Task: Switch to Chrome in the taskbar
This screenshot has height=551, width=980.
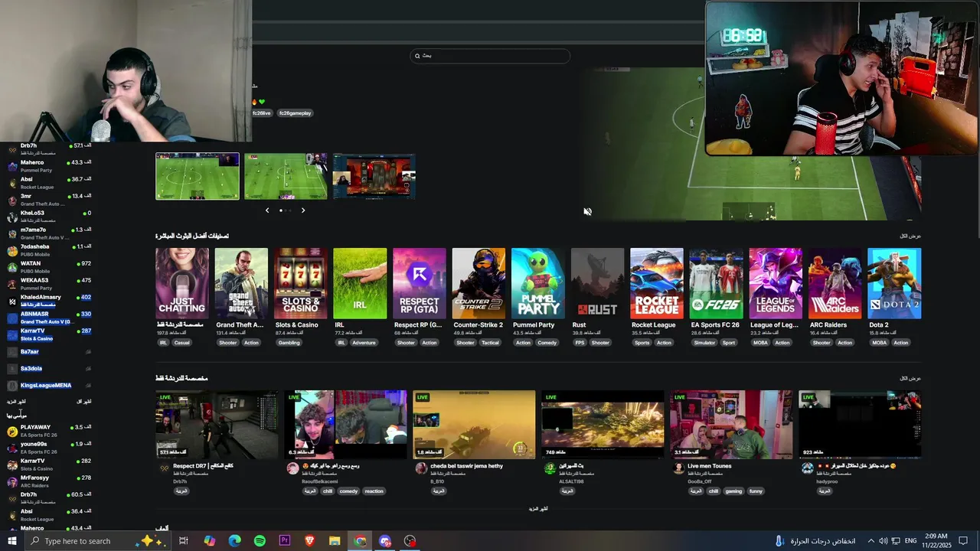Action: point(360,541)
